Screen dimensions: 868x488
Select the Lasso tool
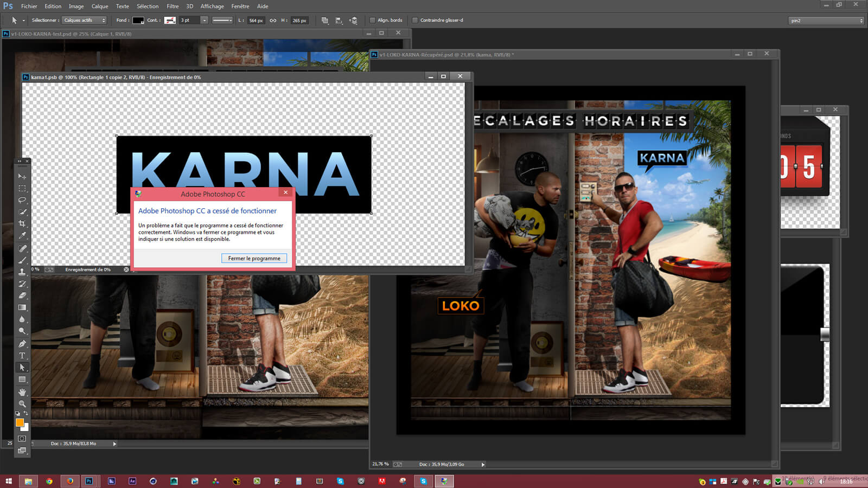click(22, 200)
